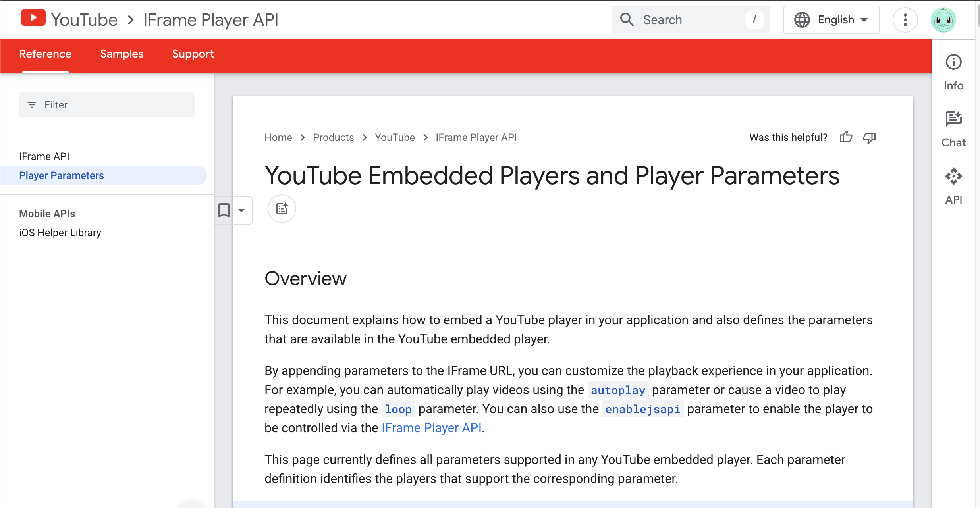Select Player Parameters in sidebar

(x=104, y=175)
